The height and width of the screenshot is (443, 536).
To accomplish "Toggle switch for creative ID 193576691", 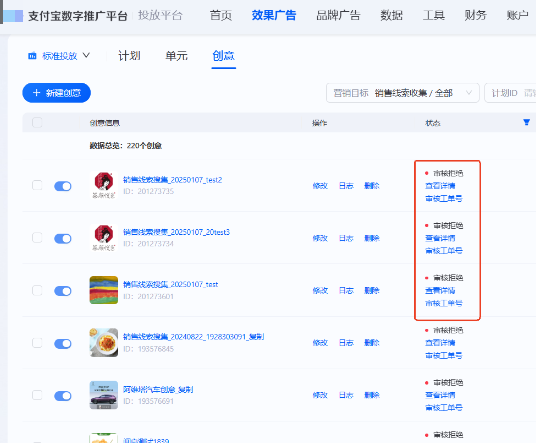I will [63, 396].
